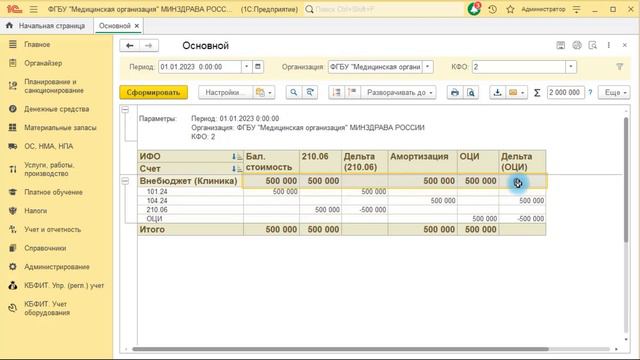Collapse the Внебюджет (Клиника) group
The width and height of the screenshot is (640, 360).
(x=125, y=181)
